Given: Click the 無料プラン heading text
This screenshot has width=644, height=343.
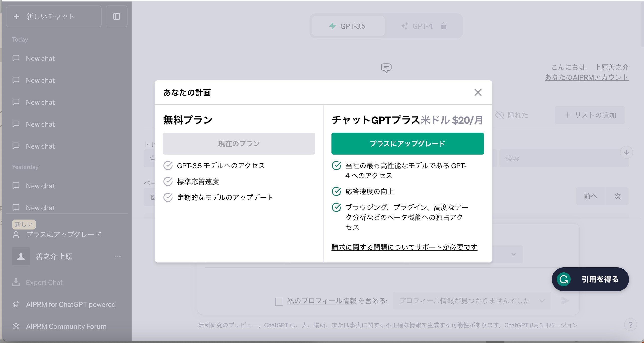Looking at the screenshot, I should tap(187, 120).
